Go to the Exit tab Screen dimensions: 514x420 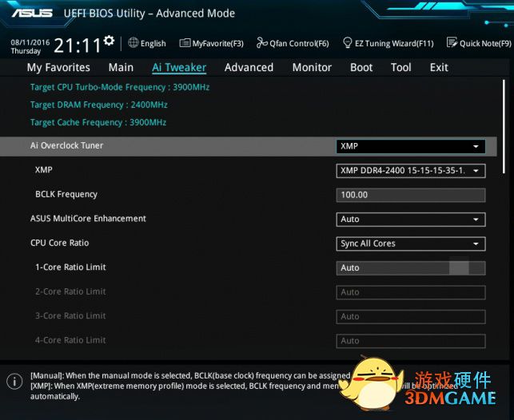point(439,67)
